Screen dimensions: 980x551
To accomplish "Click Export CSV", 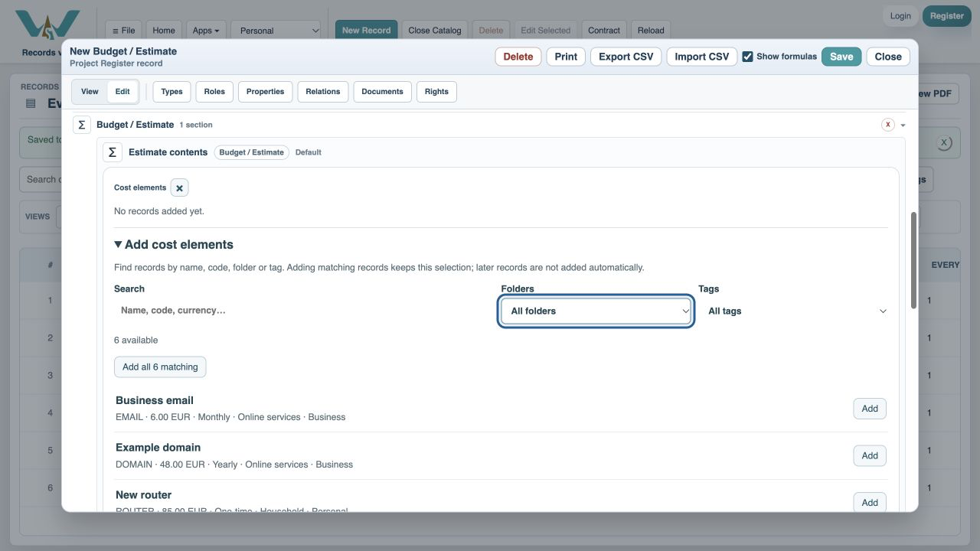I will click(x=626, y=57).
